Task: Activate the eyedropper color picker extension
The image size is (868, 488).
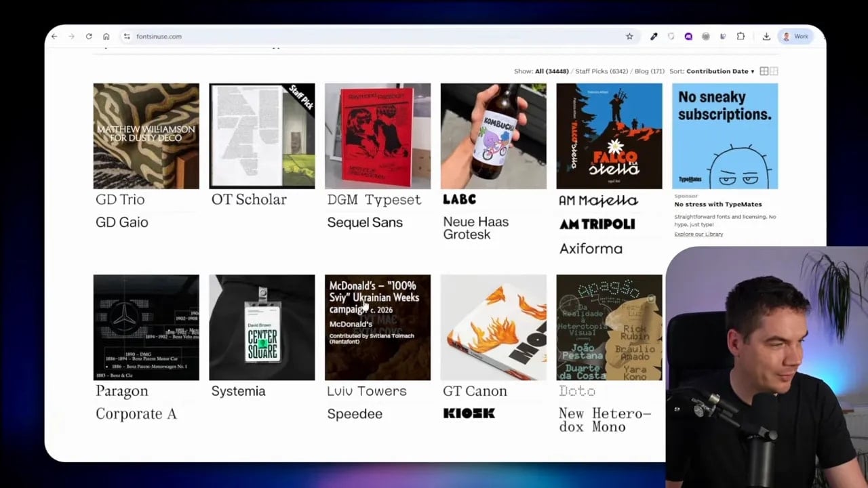Action: (654, 37)
